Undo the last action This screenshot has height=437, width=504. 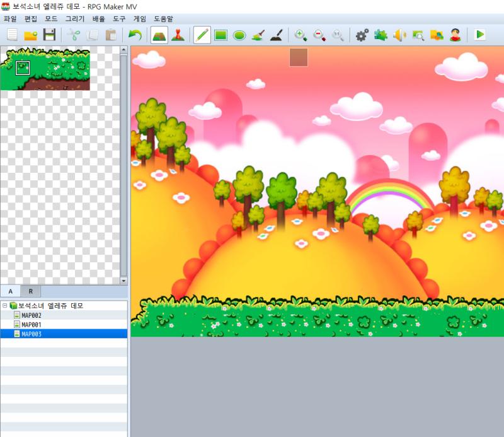[135, 35]
